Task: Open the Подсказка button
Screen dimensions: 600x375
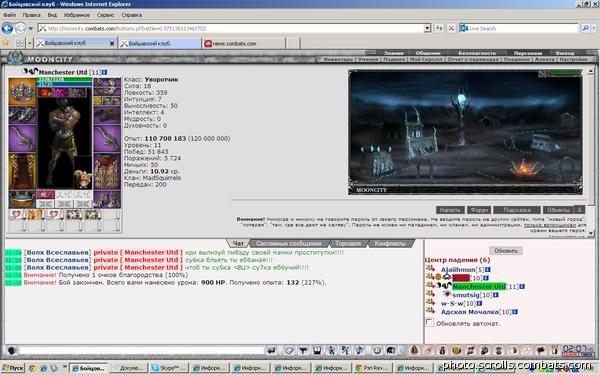Action: pos(517,210)
